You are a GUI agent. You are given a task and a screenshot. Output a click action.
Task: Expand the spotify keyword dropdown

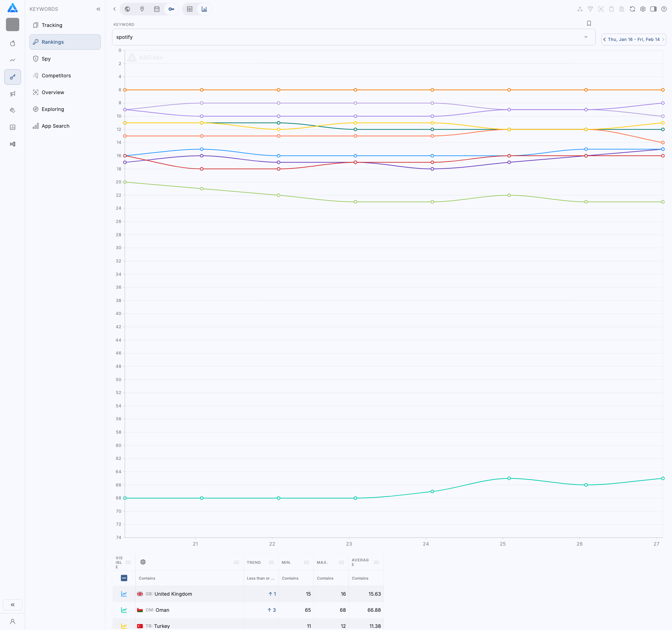[586, 37]
